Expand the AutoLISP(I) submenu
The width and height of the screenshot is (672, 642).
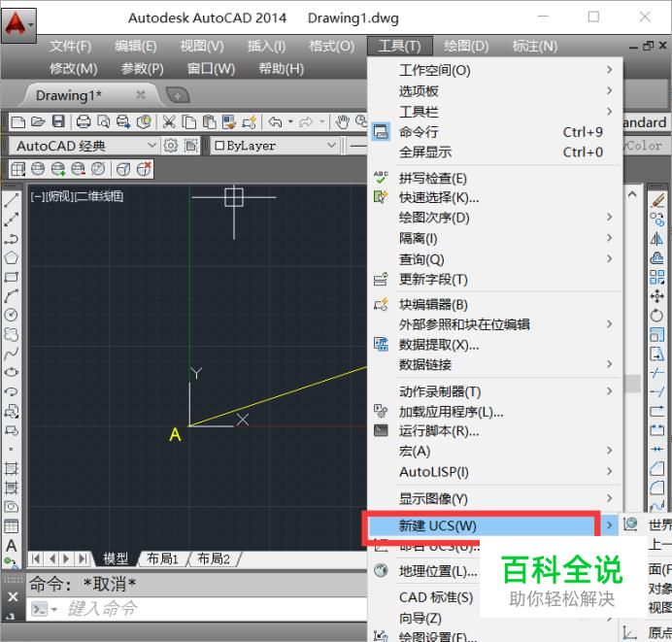click(x=495, y=472)
